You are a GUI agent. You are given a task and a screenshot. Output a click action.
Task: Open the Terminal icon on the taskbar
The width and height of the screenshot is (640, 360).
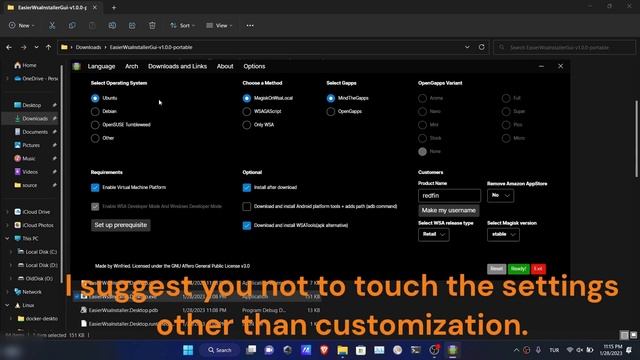tap(416, 350)
